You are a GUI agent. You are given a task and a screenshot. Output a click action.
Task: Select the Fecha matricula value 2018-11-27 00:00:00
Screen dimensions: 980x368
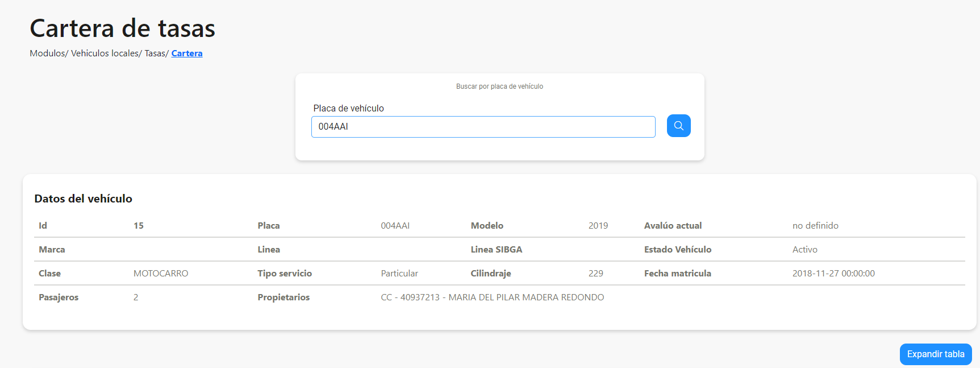tap(833, 274)
